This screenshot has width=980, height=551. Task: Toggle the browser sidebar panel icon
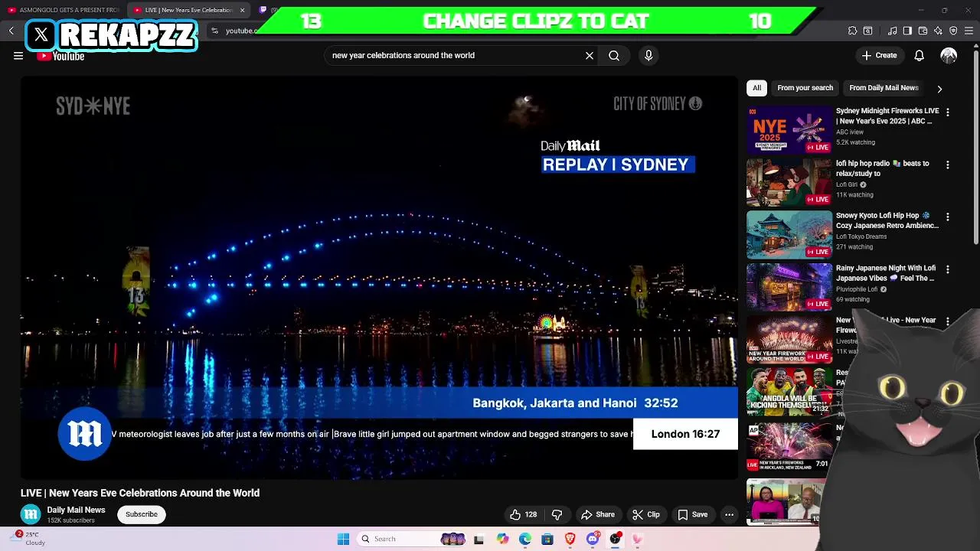click(x=907, y=31)
